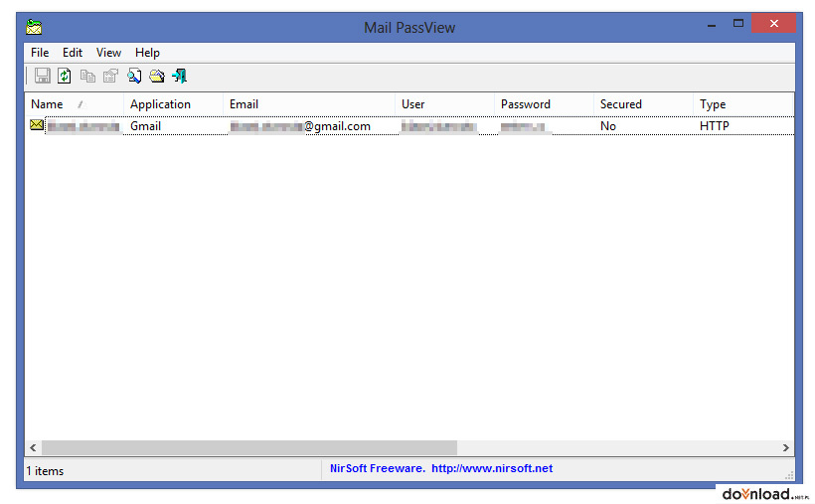
Task: Click the 'HTTP' type cell
Action: tap(715, 126)
